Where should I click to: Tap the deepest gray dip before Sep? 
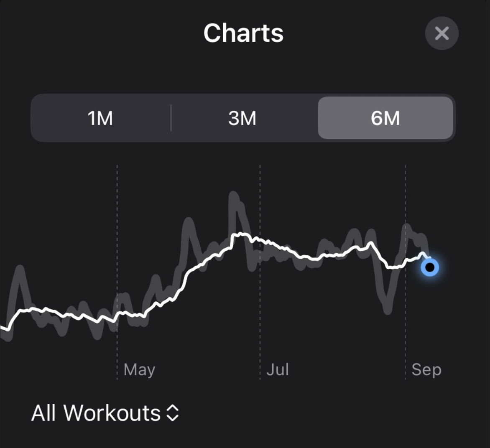[388, 310]
